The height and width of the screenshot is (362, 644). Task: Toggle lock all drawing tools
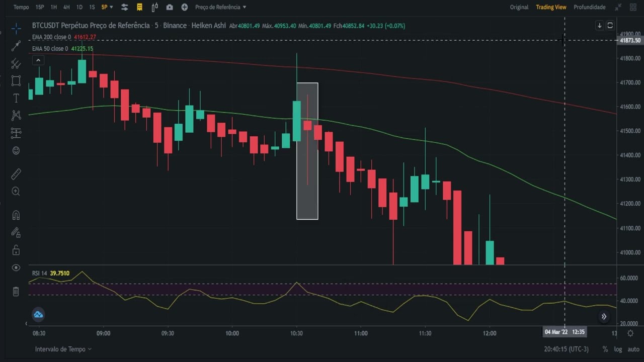point(16,250)
